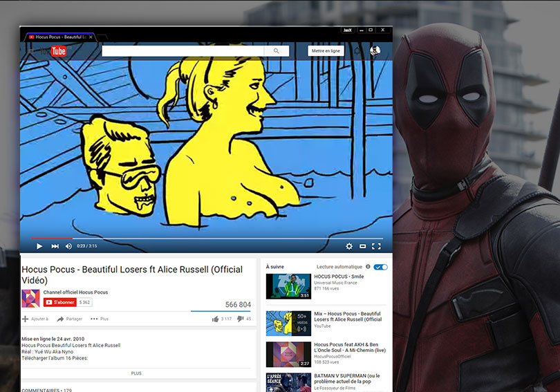The image size is (560, 392).
Task: Expand description with PLUS
Action: tap(136, 373)
